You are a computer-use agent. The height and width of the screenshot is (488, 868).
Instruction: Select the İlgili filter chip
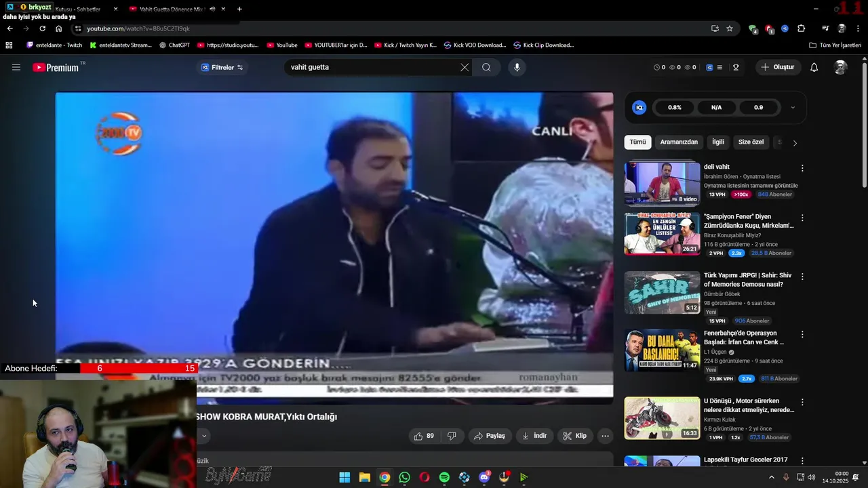[718, 142]
